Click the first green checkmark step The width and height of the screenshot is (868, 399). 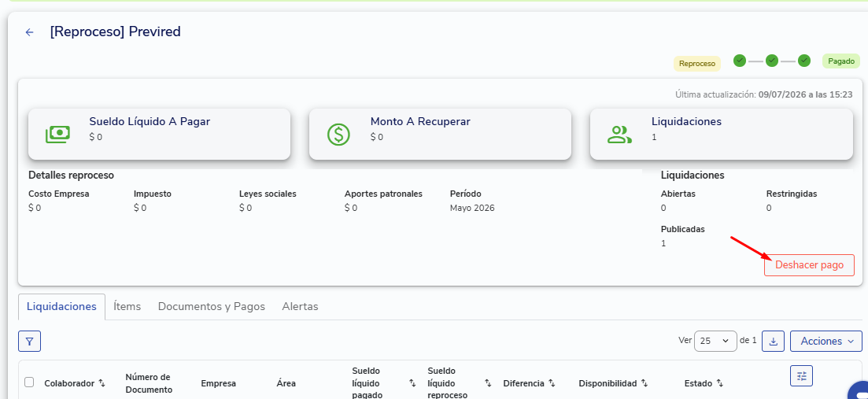740,61
